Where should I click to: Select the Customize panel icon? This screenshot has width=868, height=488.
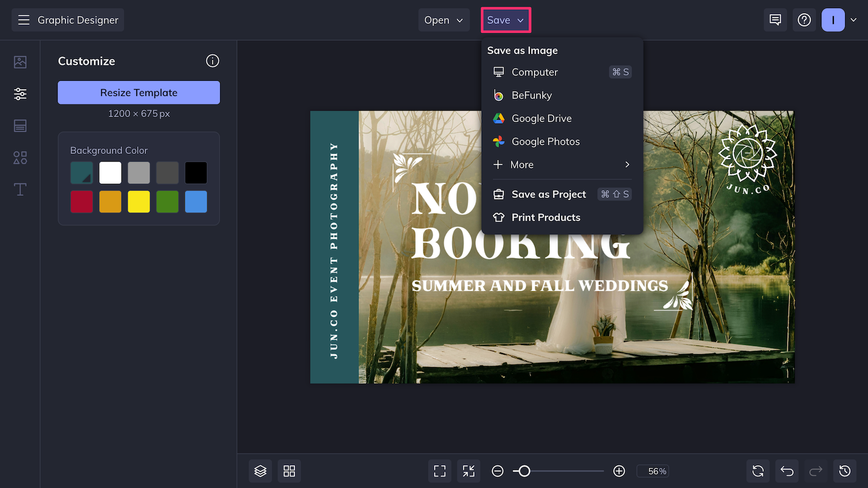click(20, 93)
